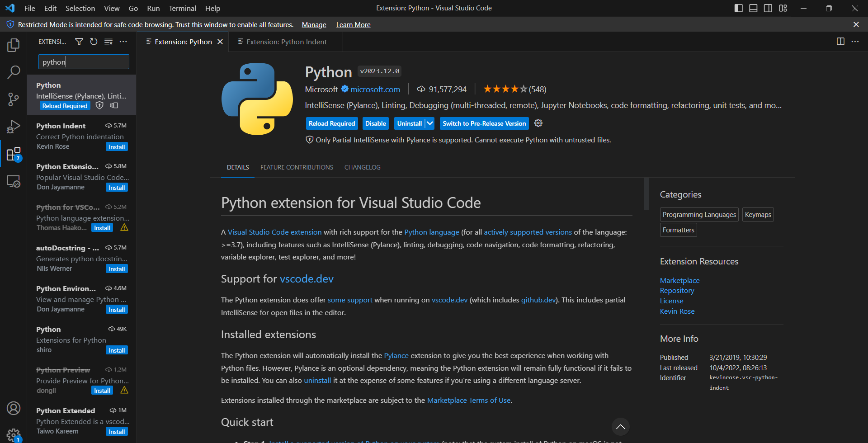Open the Remote Explorer view
The image size is (868, 443).
(x=14, y=181)
